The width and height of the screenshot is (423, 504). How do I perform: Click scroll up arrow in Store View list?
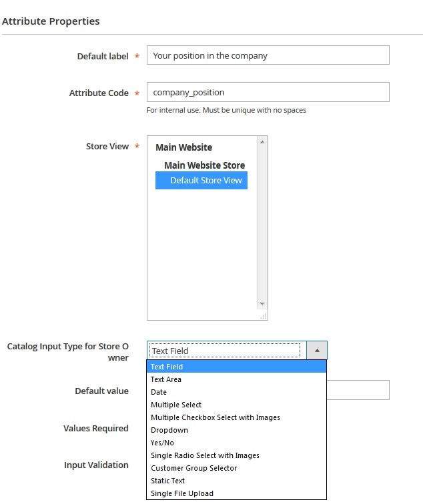[x=262, y=142]
